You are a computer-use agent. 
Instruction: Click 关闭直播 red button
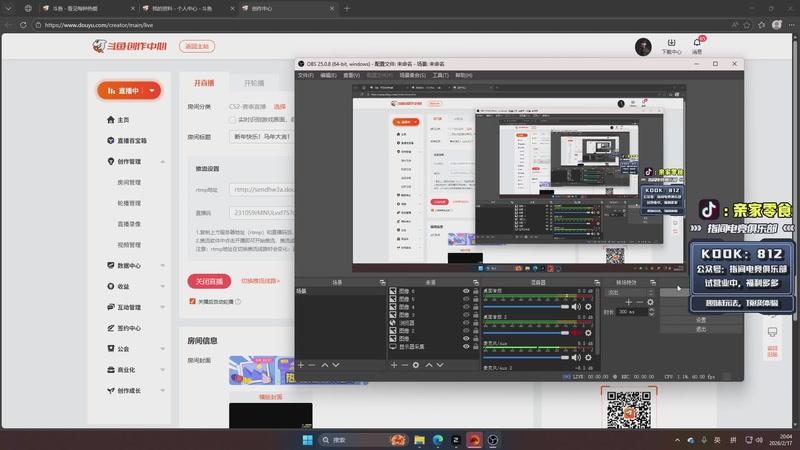coord(209,281)
